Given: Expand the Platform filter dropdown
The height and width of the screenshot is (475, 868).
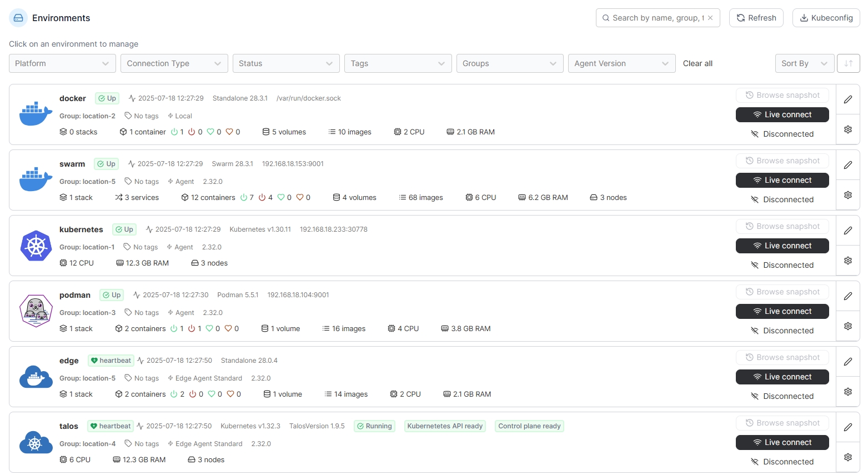Looking at the screenshot, I should click(62, 63).
